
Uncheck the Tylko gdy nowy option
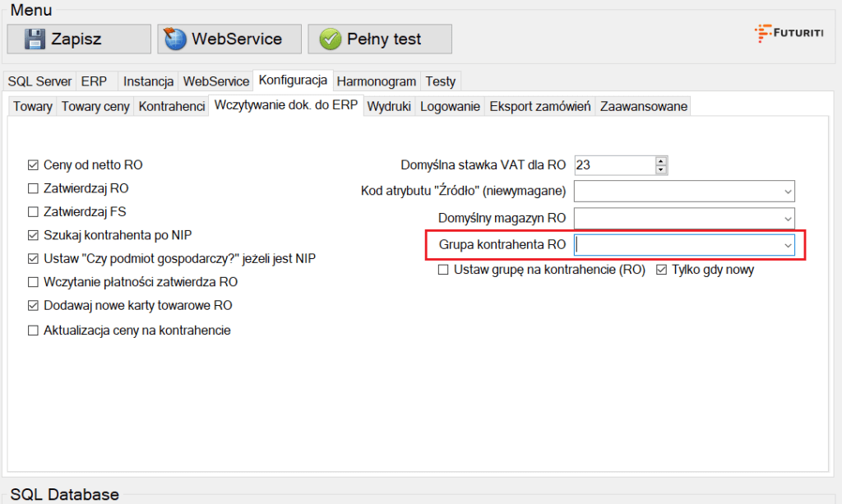[x=661, y=270]
